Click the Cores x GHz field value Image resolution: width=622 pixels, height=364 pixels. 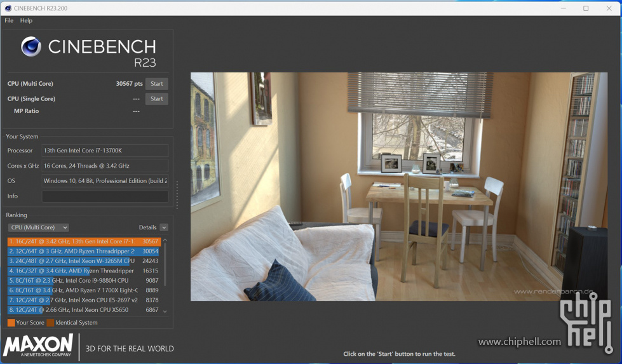click(x=105, y=166)
